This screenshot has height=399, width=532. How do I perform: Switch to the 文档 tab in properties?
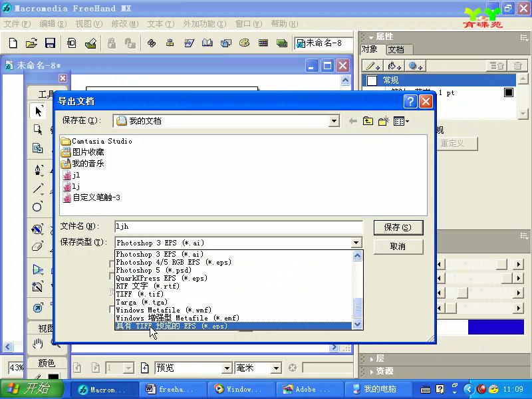pyautogui.click(x=399, y=49)
